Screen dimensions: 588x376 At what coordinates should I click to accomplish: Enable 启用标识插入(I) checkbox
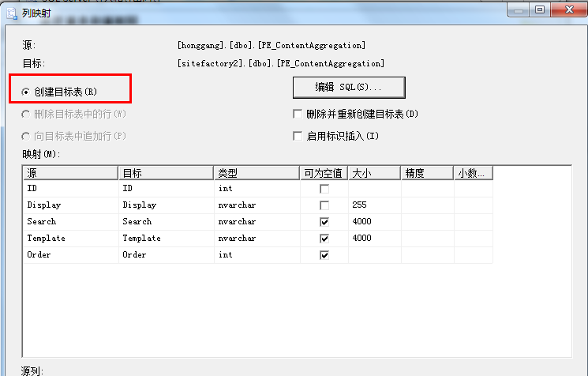[298, 136]
